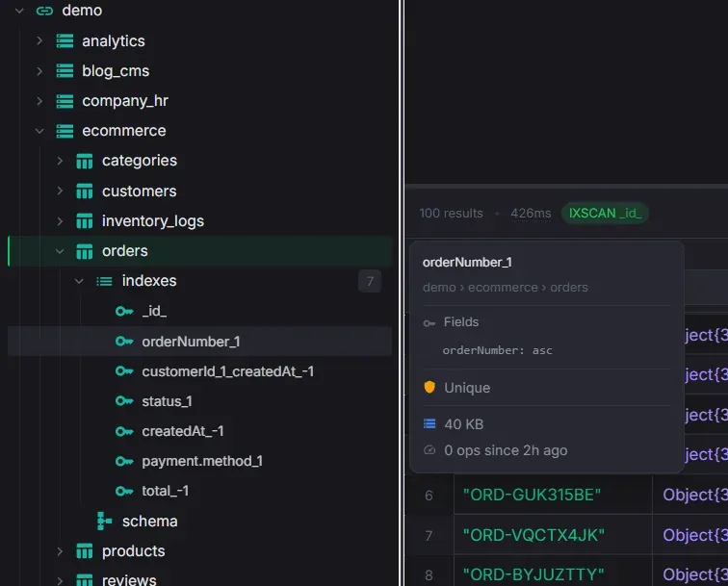Select the status_1 index
The width and height of the screenshot is (728, 586).
pos(167,401)
